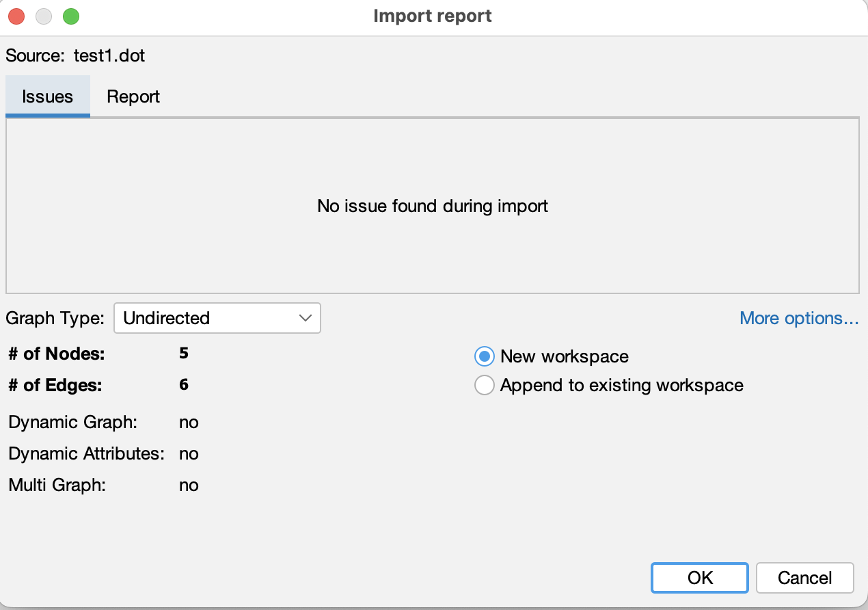This screenshot has width=868, height=610.
Task: Select the New workspace radio button
Action: (485, 356)
